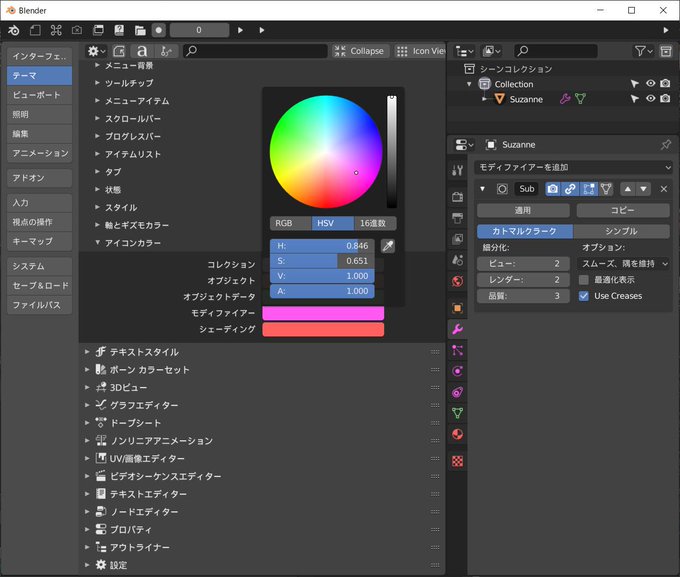Open the Object Data green triangle tab
This screenshot has width=680, height=577.
coord(457,413)
